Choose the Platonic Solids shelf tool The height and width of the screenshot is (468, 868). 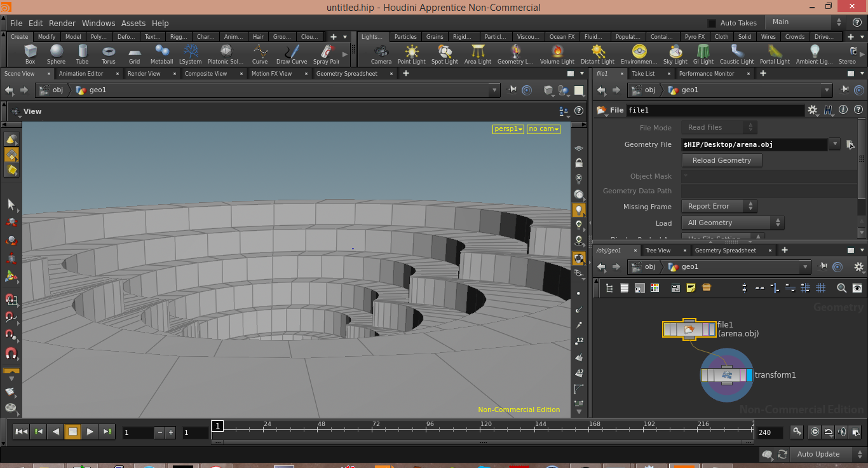point(226,53)
